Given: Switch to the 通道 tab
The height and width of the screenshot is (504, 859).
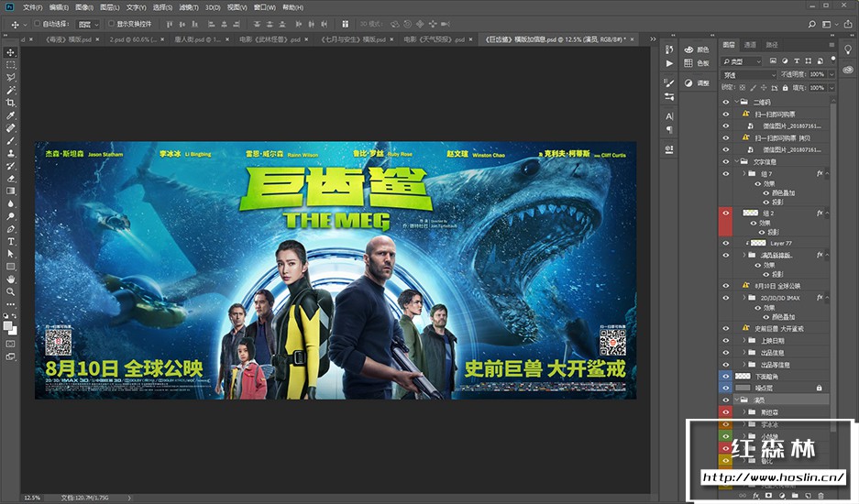Looking at the screenshot, I should tap(750, 44).
